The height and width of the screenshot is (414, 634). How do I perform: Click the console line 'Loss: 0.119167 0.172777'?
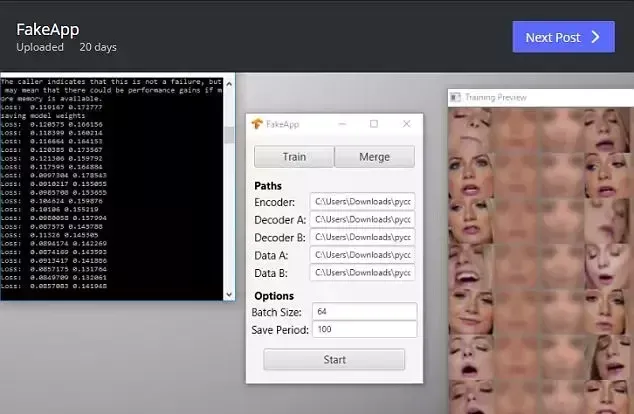tap(51, 107)
